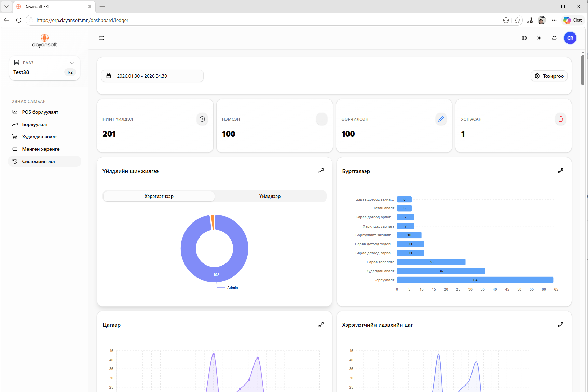The width and height of the screenshot is (588, 392).
Task: Click the Борлуулалт bar showing 64
Action: pos(475,280)
